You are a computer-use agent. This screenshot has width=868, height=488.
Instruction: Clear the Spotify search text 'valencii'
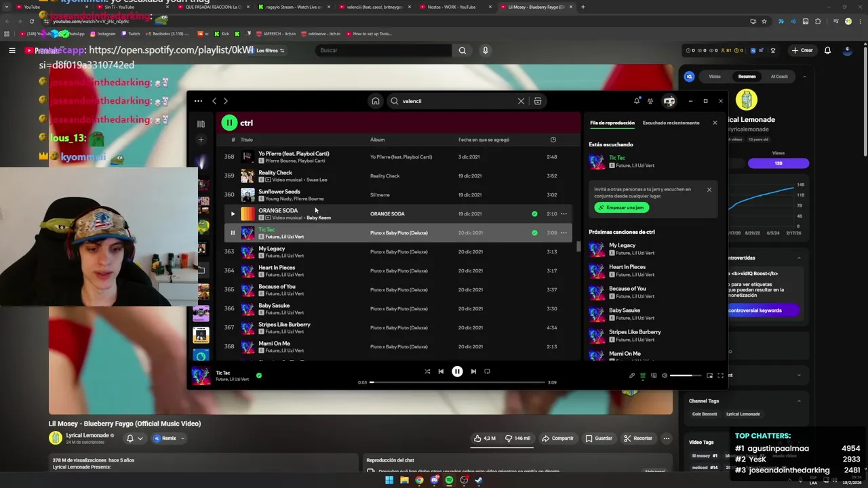(x=521, y=101)
